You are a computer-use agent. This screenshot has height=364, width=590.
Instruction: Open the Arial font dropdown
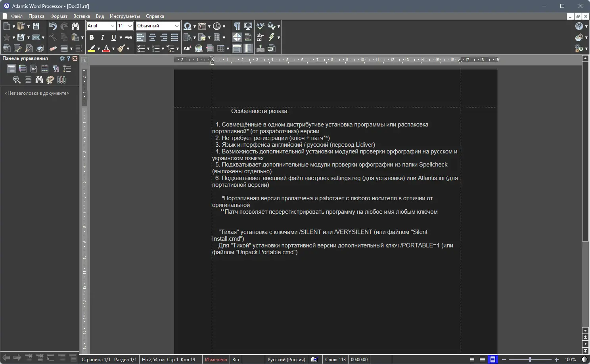[112, 26]
